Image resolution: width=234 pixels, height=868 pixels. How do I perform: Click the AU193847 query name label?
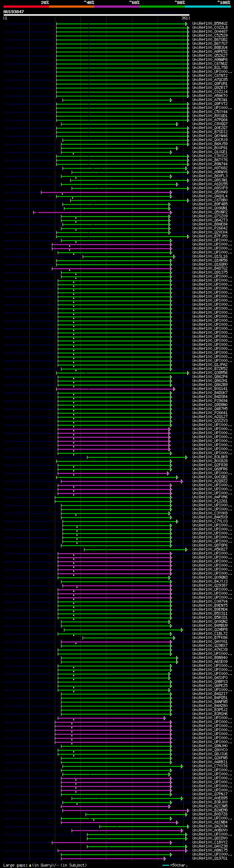pos(14,12)
